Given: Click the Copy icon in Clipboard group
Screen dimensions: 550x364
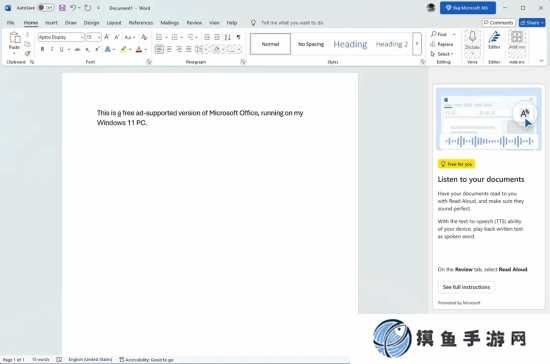Looking at the screenshot, I should tap(27, 44).
